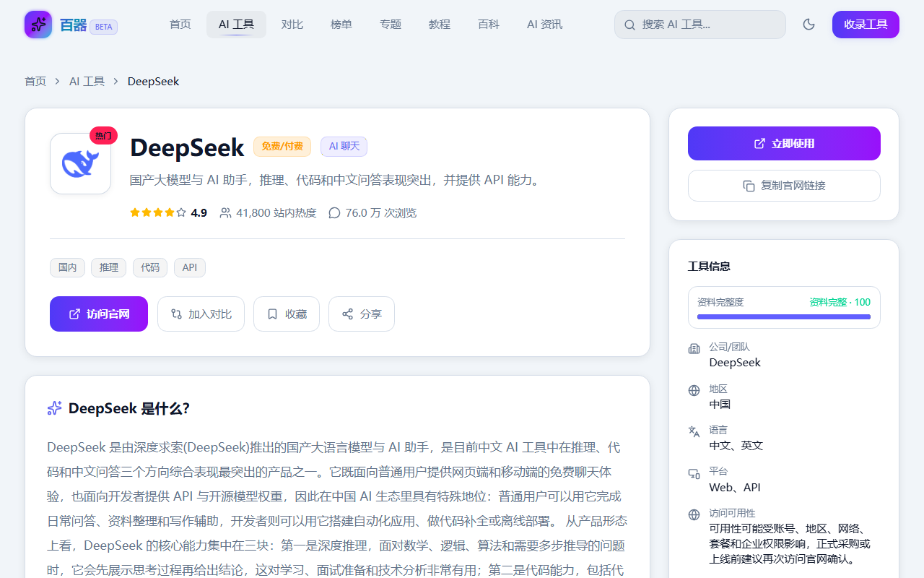This screenshot has height=578, width=924.
Task: Click the 热门 badge on logo
Action: pyautogui.click(x=103, y=135)
